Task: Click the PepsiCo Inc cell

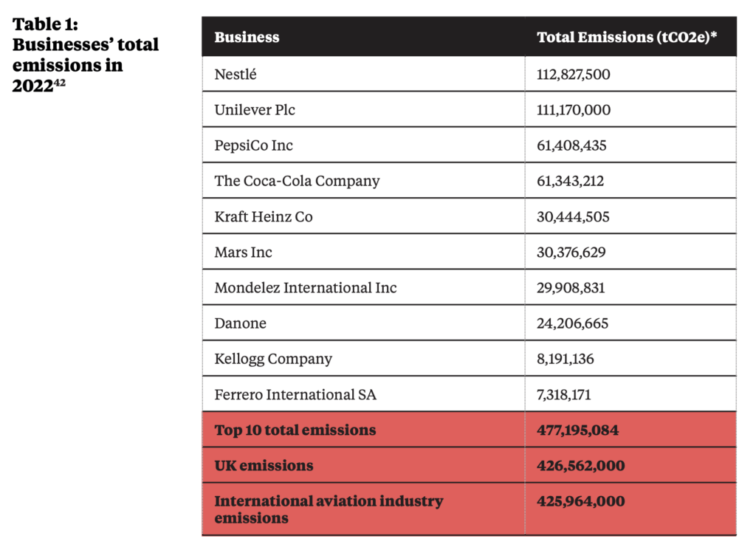Action: pyautogui.click(x=253, y=145)
